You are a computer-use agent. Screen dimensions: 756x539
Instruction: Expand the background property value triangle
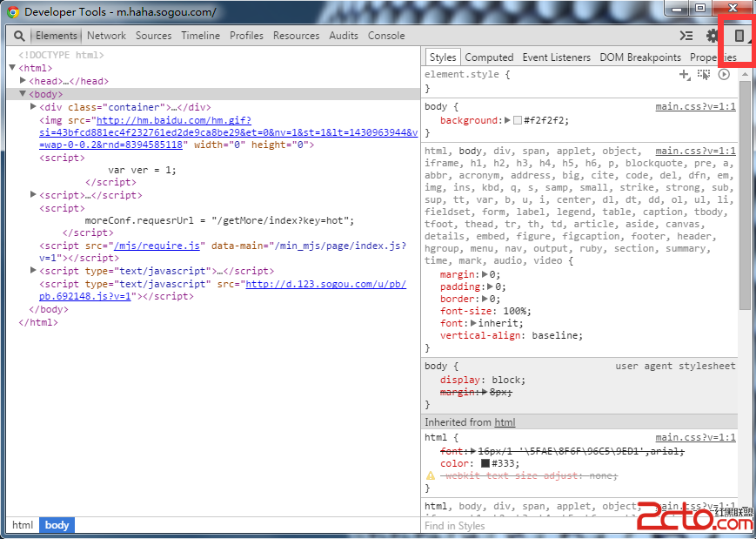point(507,120)
